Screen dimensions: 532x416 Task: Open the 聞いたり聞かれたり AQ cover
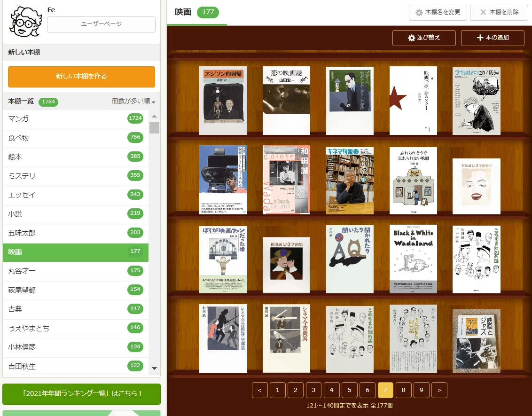point(350,259)
